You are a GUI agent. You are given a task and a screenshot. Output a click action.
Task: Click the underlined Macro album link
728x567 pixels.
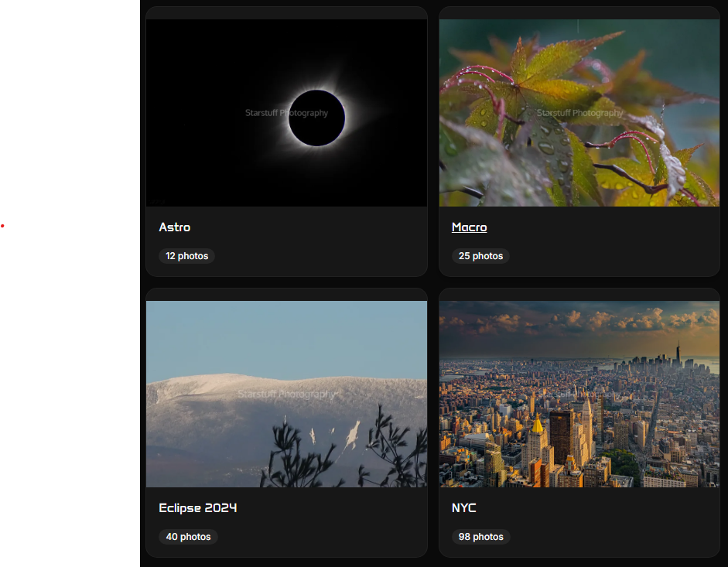coord(469,227)
